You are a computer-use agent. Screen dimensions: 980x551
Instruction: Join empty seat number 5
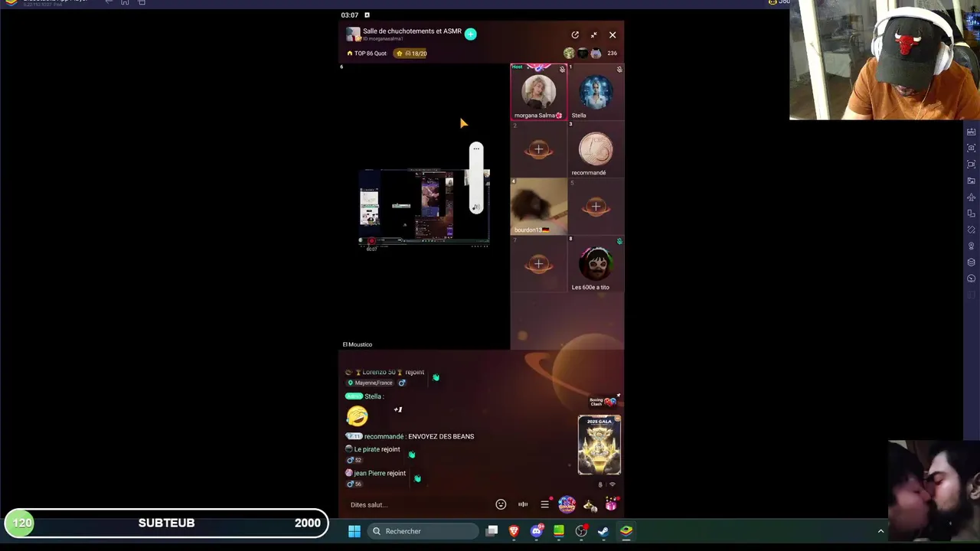[x=596, y=207]
